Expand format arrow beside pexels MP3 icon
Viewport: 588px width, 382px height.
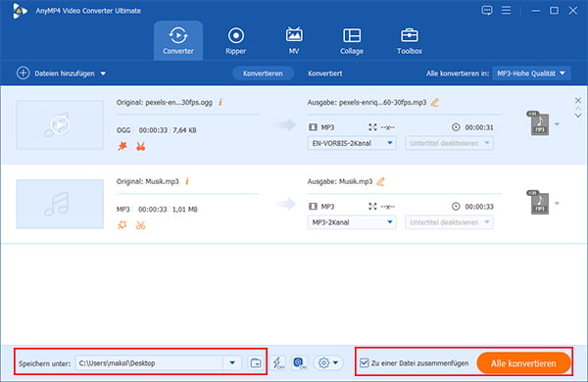557,124
